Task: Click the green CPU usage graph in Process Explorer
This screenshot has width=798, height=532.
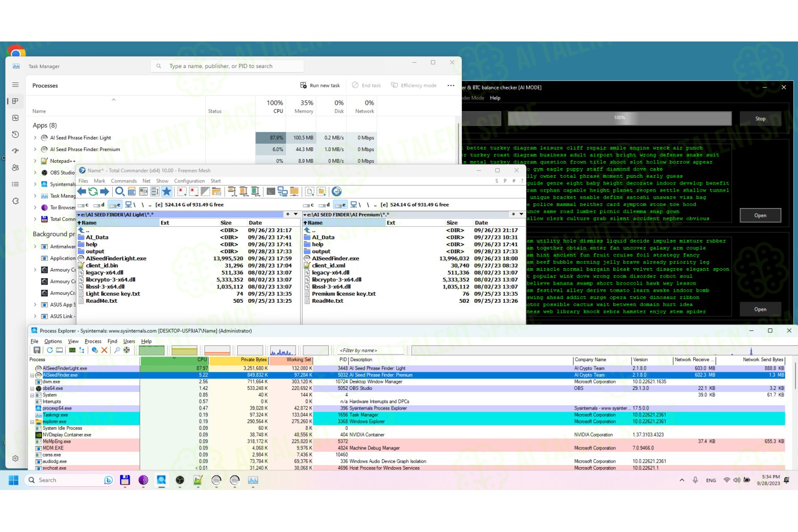Action: [152, 350]
